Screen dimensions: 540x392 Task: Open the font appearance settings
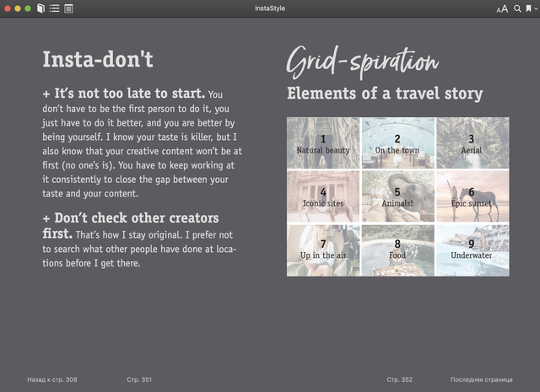(x=502, y=8)
